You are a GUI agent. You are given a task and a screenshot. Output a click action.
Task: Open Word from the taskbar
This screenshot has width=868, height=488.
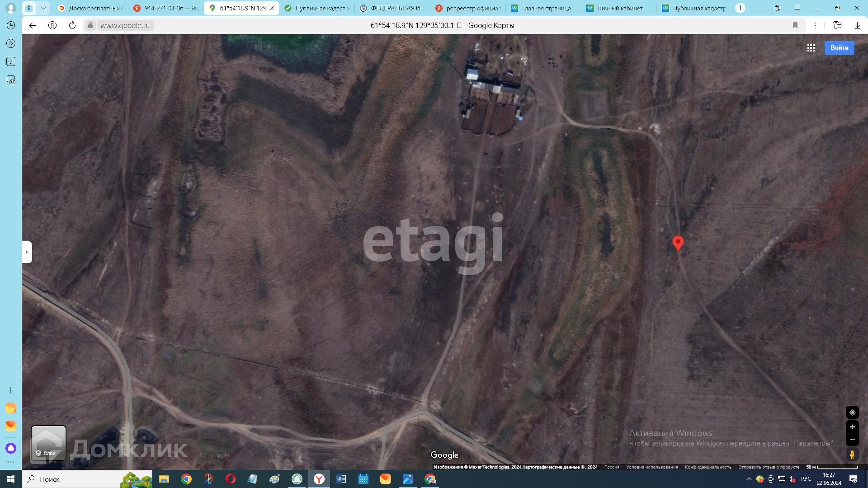[341, 479]
